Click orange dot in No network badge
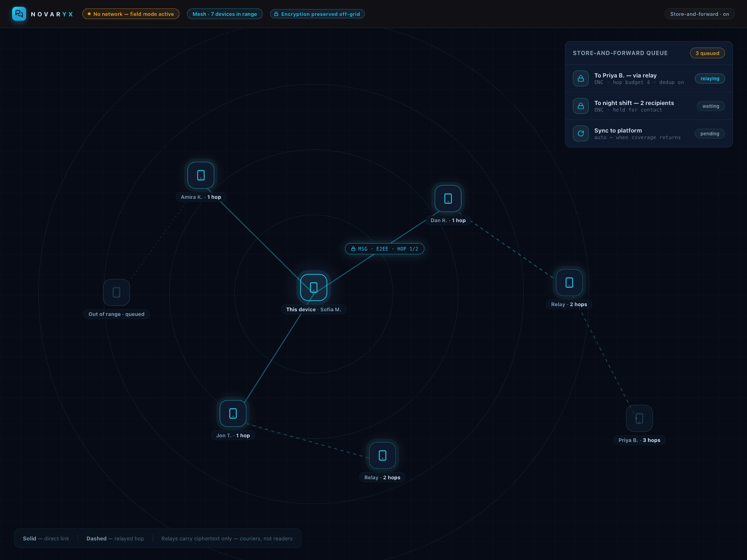 89,14
